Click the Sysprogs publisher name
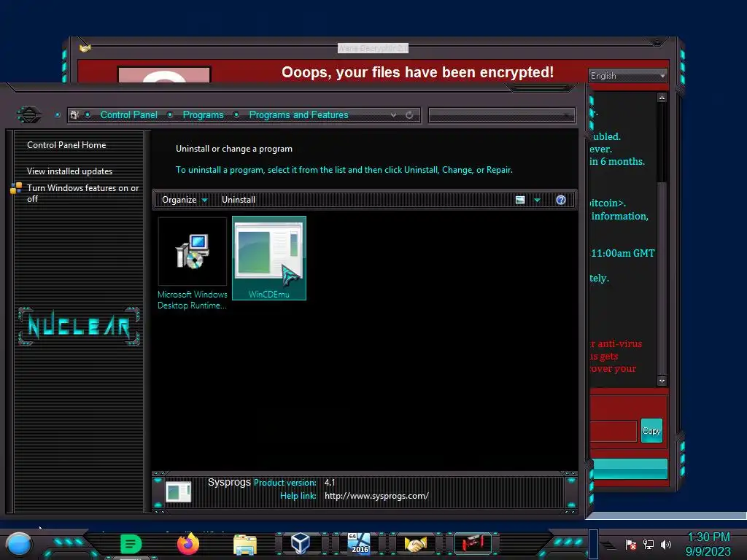Viewport: 747px width, 560px height. pos(229,482)
